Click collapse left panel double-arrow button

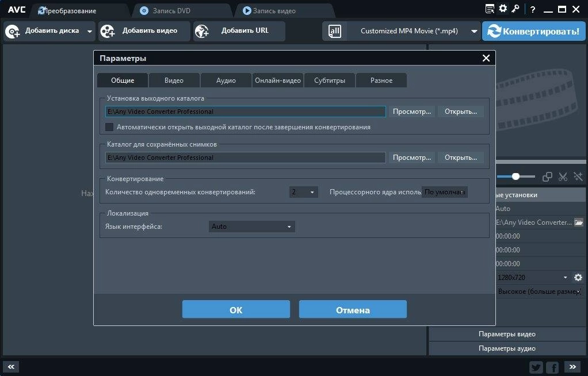point(11,367)
